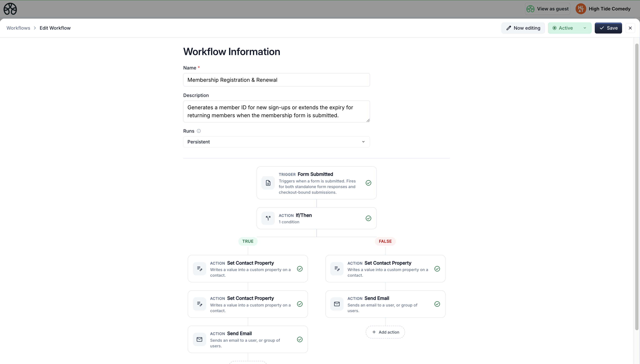The image size is (640, 364).
Task: Click the green checkmark on the Form Submitted trigger
Action: point(368,183)
